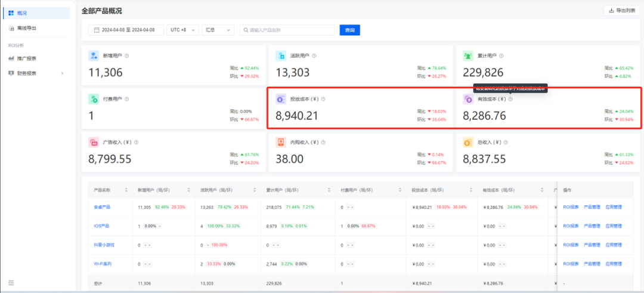Focus the product name search field

[x=287, y=30]
